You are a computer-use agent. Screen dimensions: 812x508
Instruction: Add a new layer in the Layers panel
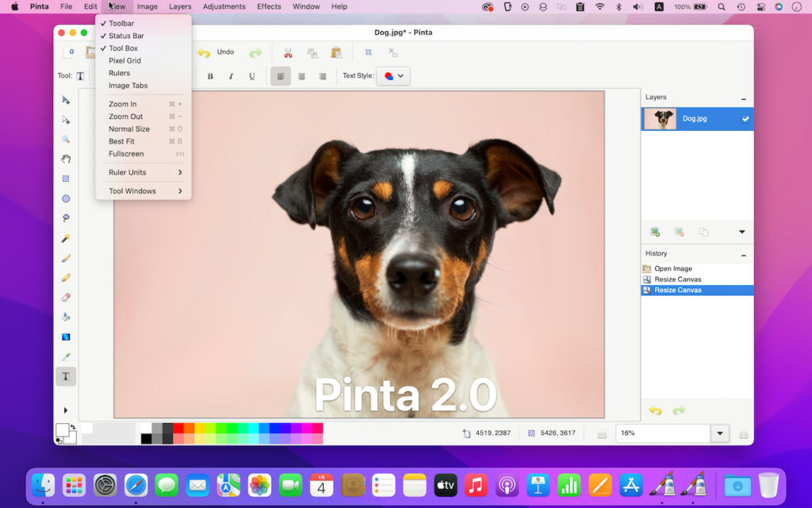coord(655,232)
